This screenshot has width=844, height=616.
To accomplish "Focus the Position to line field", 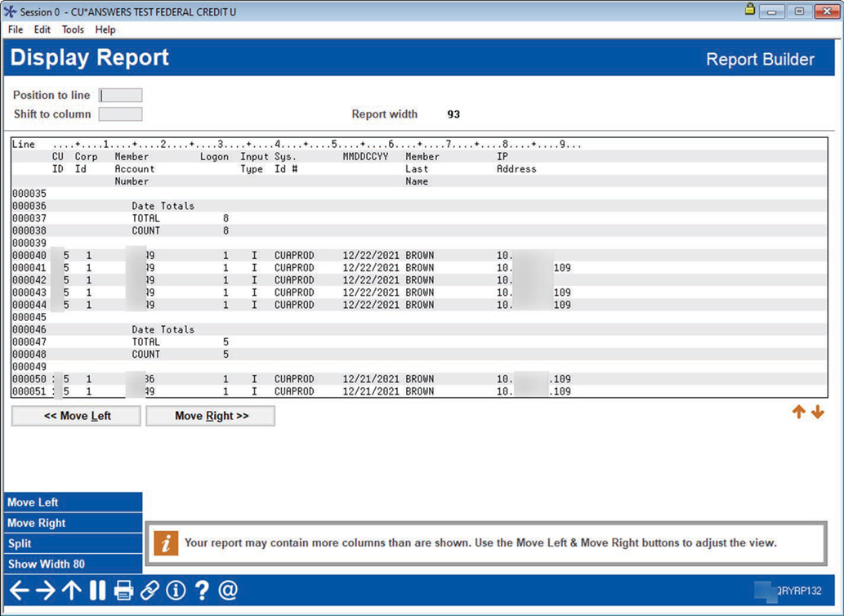I will click(x=121, y=96).
